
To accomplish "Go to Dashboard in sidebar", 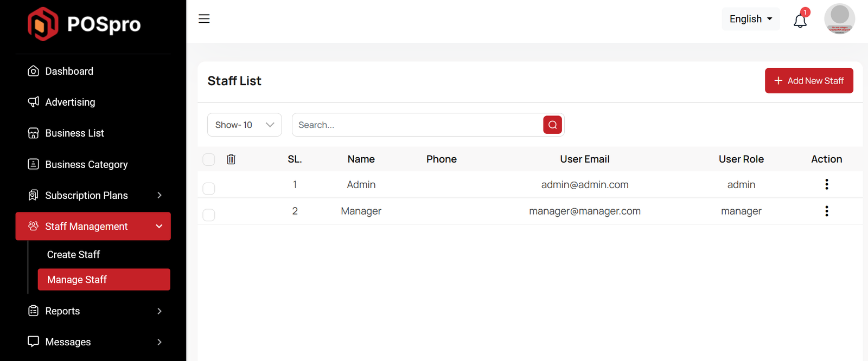I will (x=69, y=72).
